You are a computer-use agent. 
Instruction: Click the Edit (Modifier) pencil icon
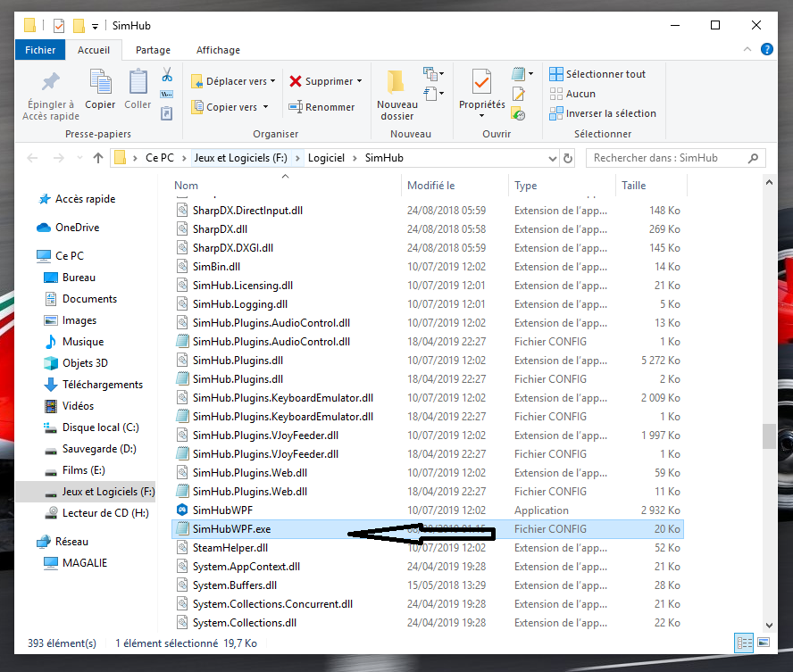(x=518, y=94)
